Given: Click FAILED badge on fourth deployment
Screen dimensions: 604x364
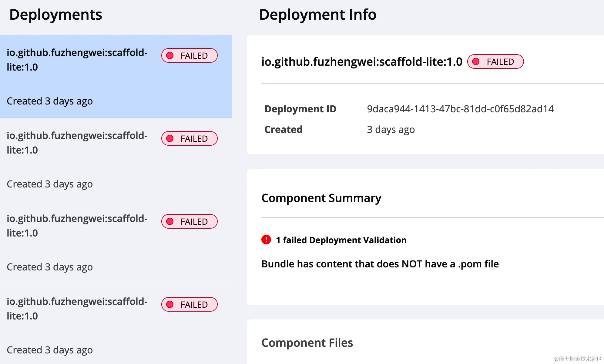Looking at the screenshot, I should tap(189, 305).
